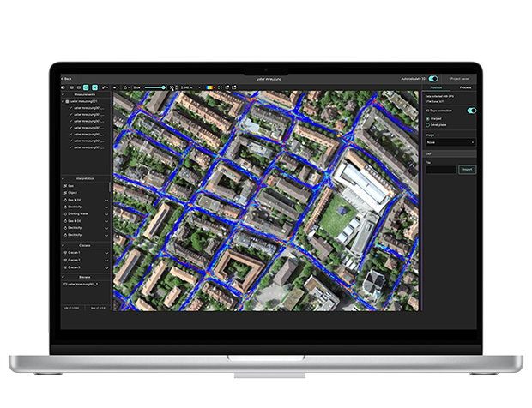Open the Image dropdown showing None

click(x=450, y=142)
